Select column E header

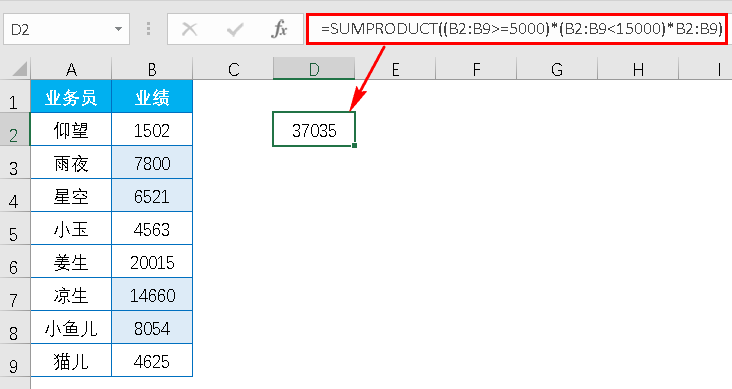(395, 69)
